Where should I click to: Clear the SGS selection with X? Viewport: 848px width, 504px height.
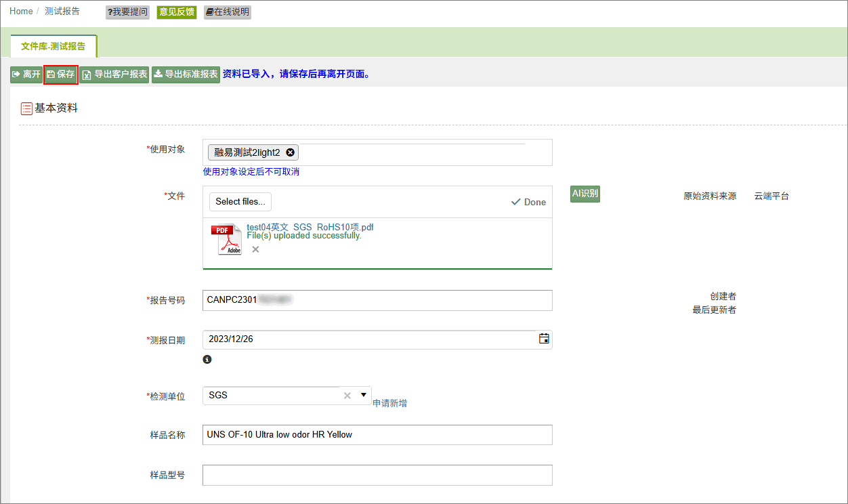coord(347,396)
